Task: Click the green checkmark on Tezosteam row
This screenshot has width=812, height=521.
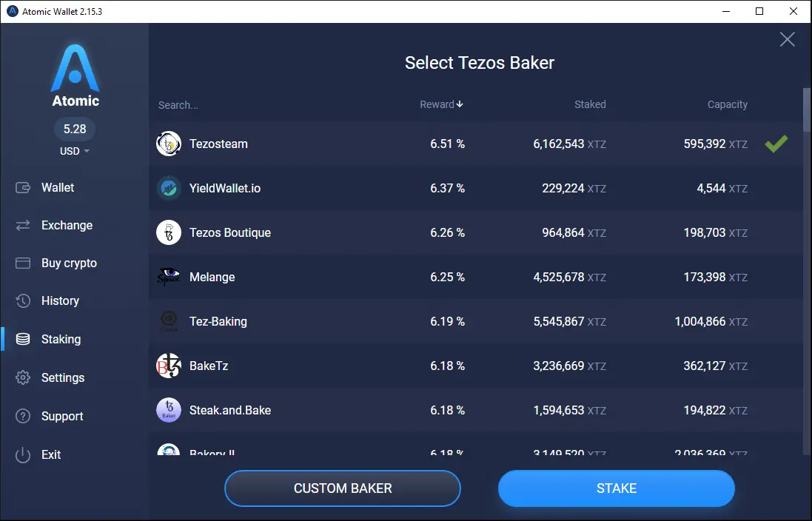Action: (x=776, y=144)
